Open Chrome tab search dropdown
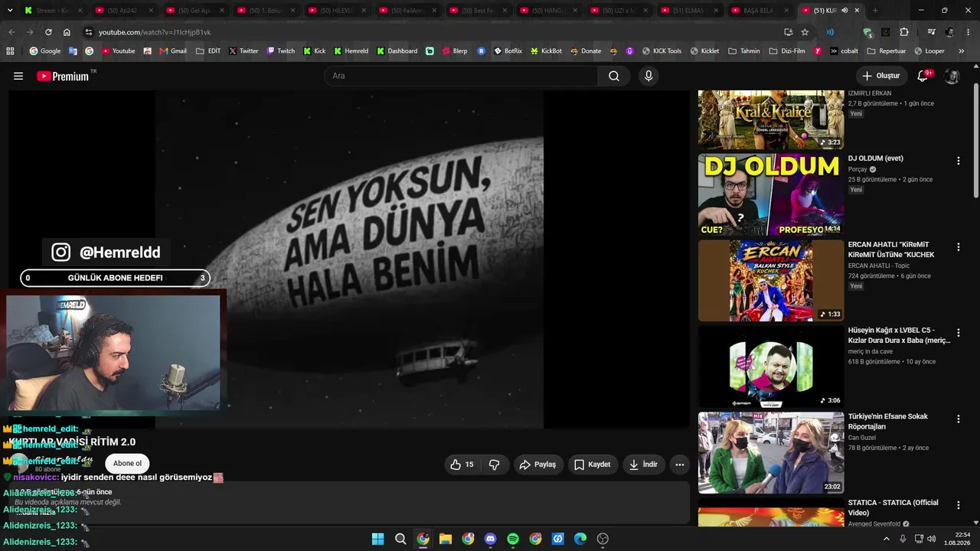 [10, 11]
